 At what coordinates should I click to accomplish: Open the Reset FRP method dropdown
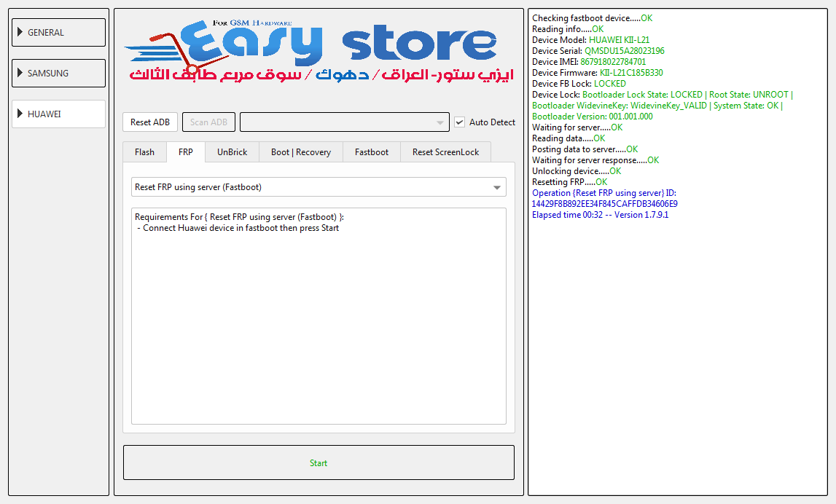(319, 187)
